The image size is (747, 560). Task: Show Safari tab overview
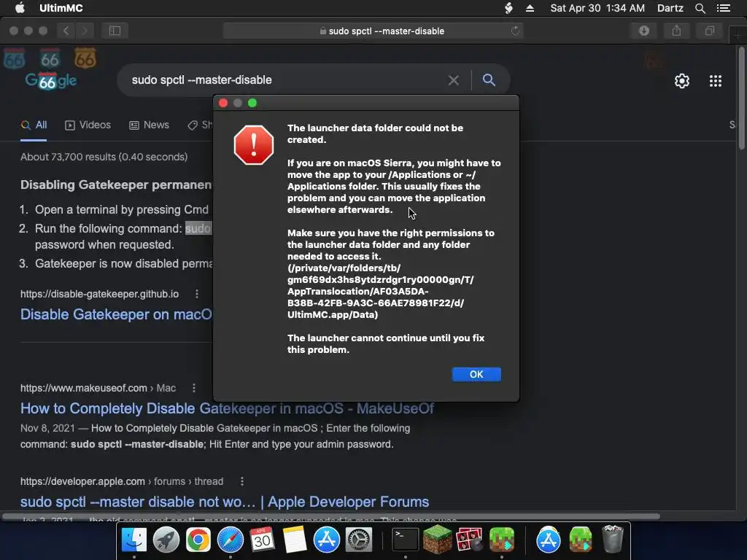(709, 31)
